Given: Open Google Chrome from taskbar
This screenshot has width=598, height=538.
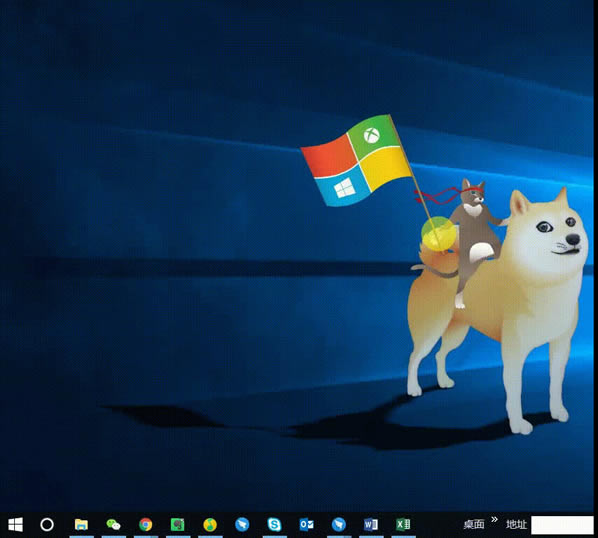Looking at the screenshot, I should coord(145,525).
